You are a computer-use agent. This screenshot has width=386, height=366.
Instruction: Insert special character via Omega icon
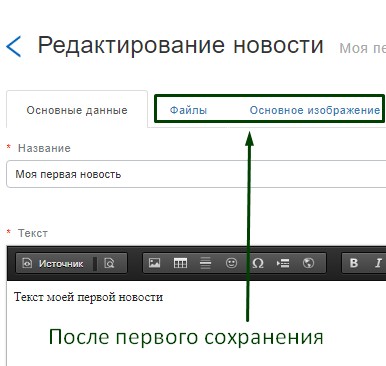[x=258, y=263]
